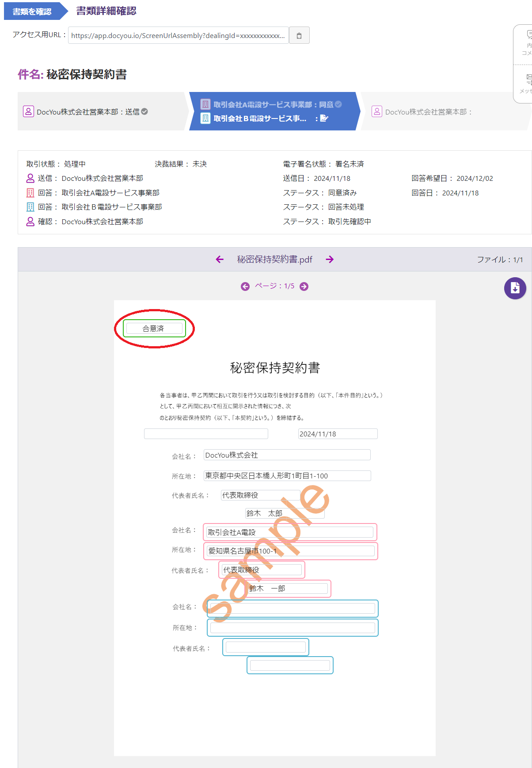Click the person icon in last workflow step
Screen dimensions: 532x768
click(x=377, y=111)
